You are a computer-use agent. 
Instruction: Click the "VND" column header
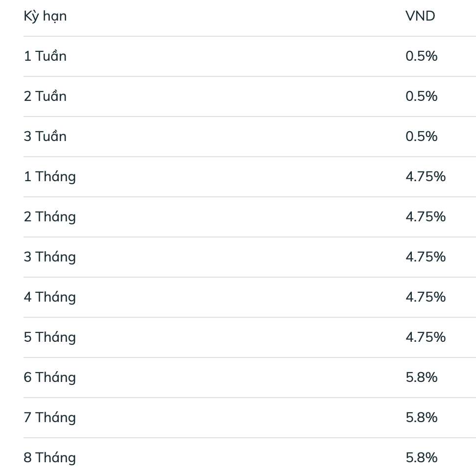pos(420,16)
